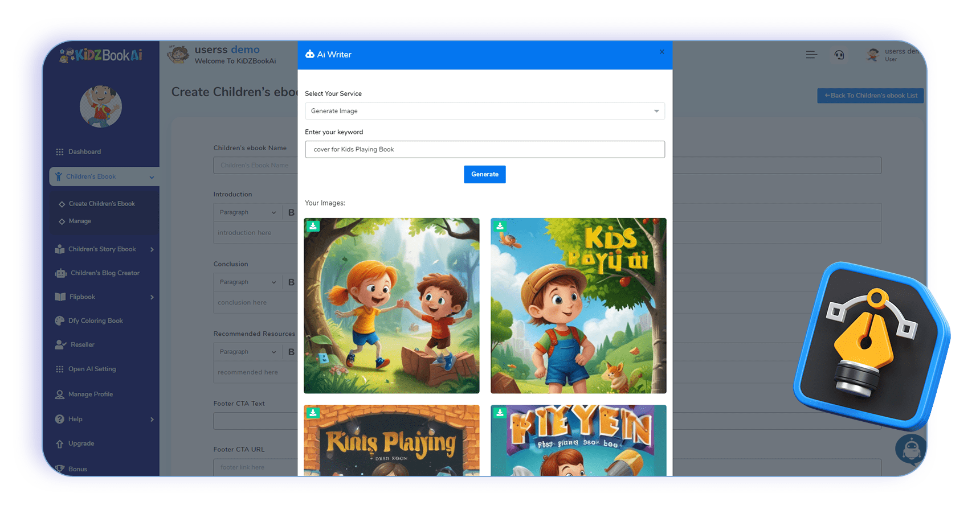This screenshot has width=980, height=522.
Task: Open Manage Profile from the sidebar
Action: [x=90, y=394]
